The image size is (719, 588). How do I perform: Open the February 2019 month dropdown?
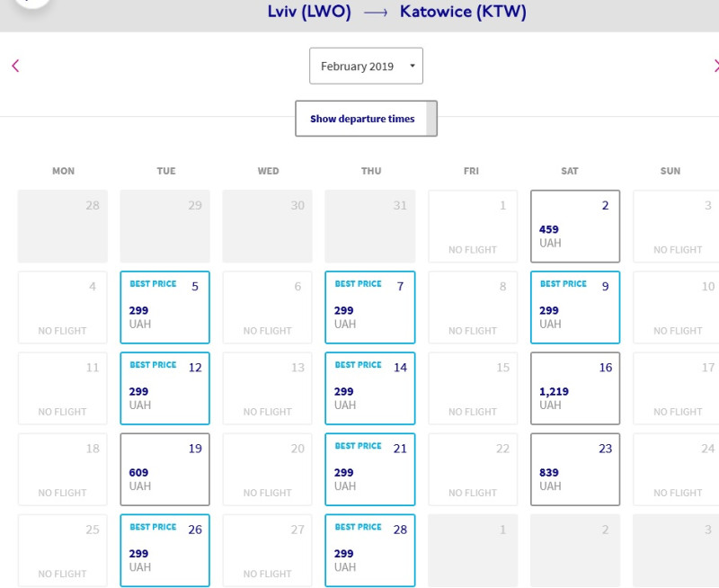(365, 66)
